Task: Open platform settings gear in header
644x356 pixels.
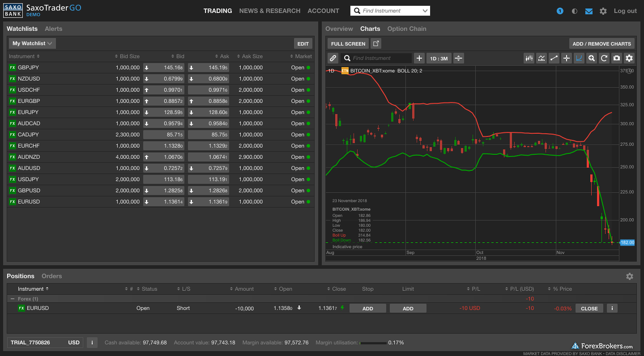Action: point(603,11)
